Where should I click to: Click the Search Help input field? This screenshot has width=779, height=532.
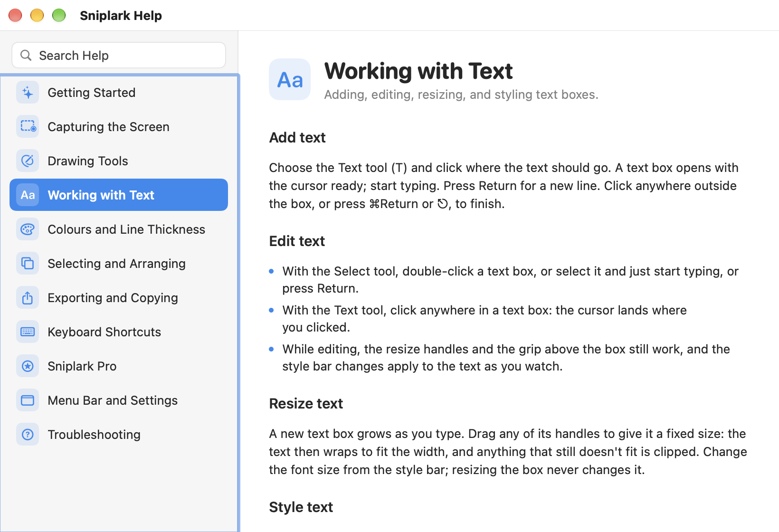coord(119,55)
